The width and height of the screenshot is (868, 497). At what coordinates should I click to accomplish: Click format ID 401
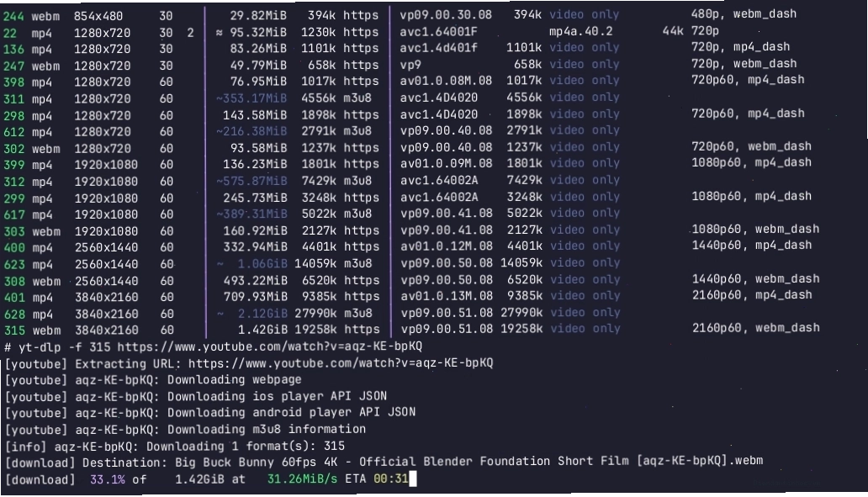13,297
